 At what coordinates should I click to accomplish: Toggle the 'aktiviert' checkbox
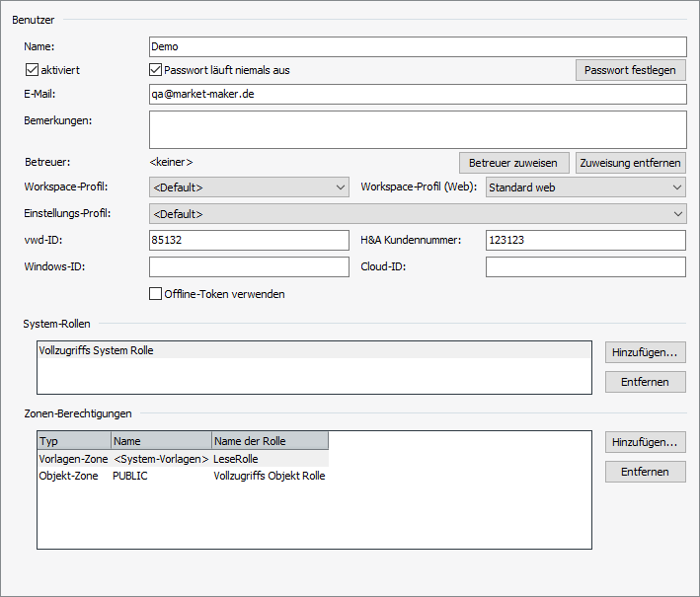[32, 70]
